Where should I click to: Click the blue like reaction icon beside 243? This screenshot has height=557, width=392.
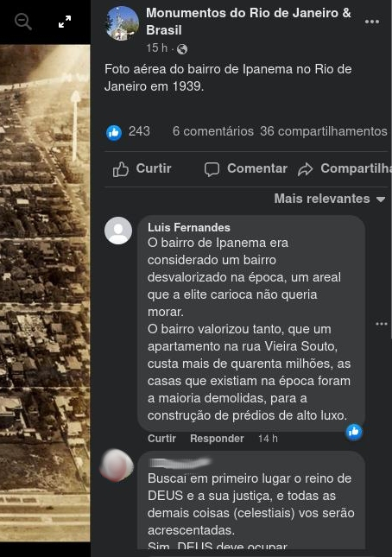pos(114,133)
